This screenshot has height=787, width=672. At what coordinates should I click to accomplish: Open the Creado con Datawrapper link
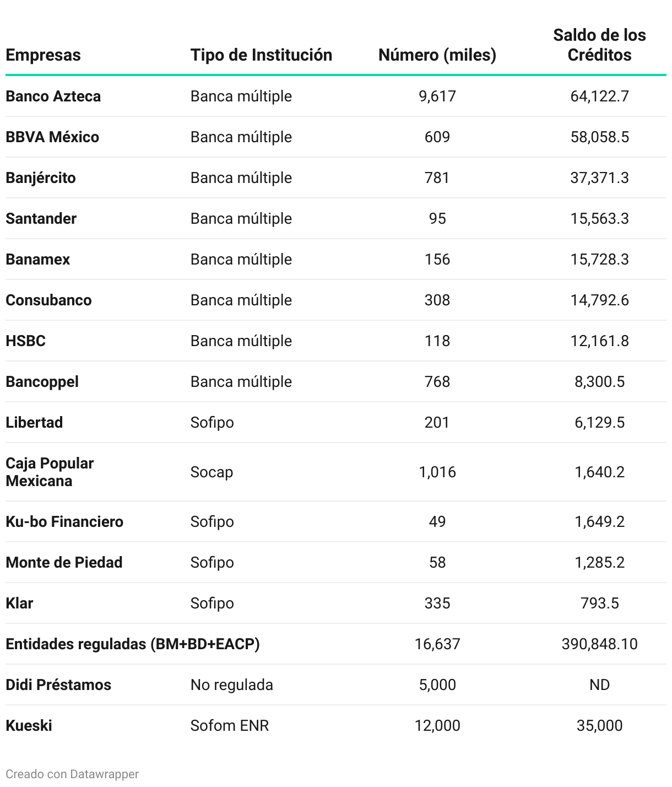click(x=72, y=774)
